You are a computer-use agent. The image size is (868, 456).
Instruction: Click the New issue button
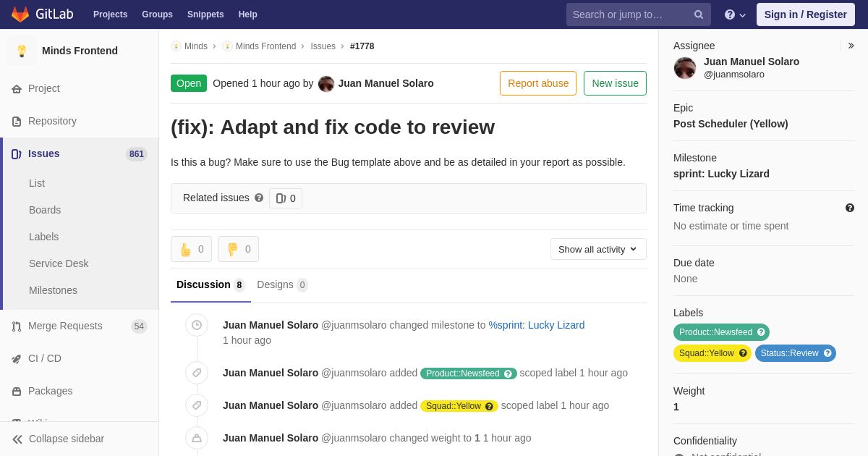coord(614,83)
